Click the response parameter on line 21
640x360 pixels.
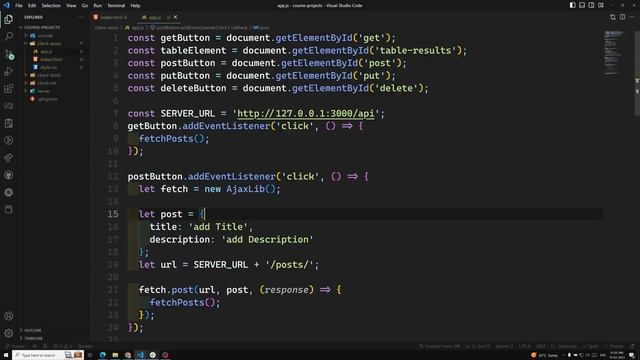point(286,290)
